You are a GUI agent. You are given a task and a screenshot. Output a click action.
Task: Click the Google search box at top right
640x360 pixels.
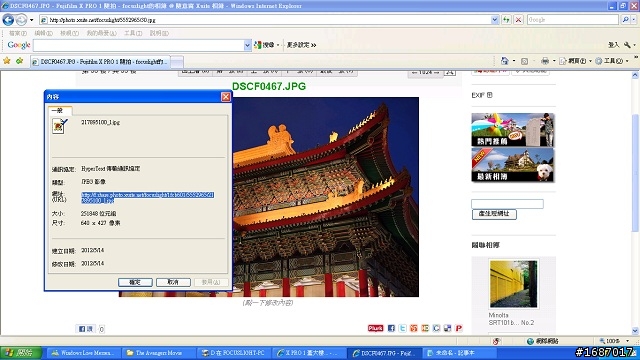tap(573, 20)
